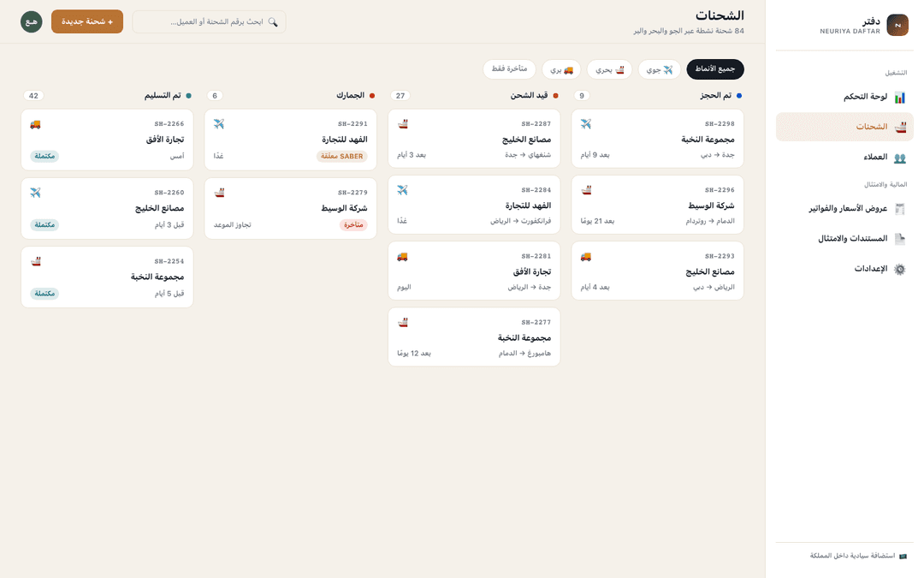Select the جميع الأنماط filter chip
Viewport: 924px width, 578px height.
point(714,69)
